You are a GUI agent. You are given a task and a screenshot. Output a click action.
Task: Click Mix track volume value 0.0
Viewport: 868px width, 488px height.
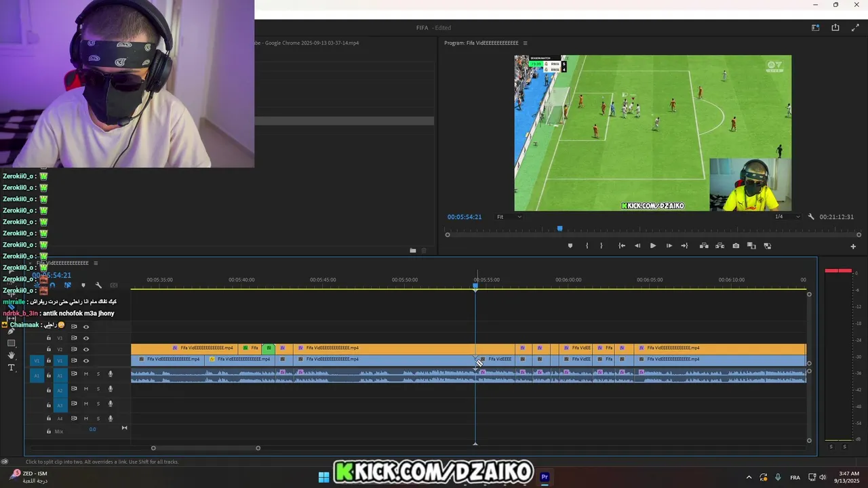tap(93, 430)
